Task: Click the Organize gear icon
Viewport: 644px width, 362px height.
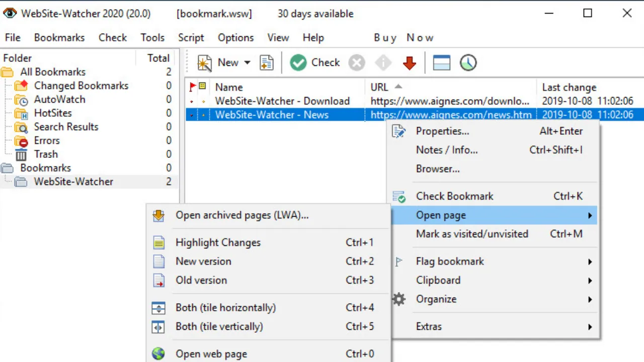Action: [399, 299]
